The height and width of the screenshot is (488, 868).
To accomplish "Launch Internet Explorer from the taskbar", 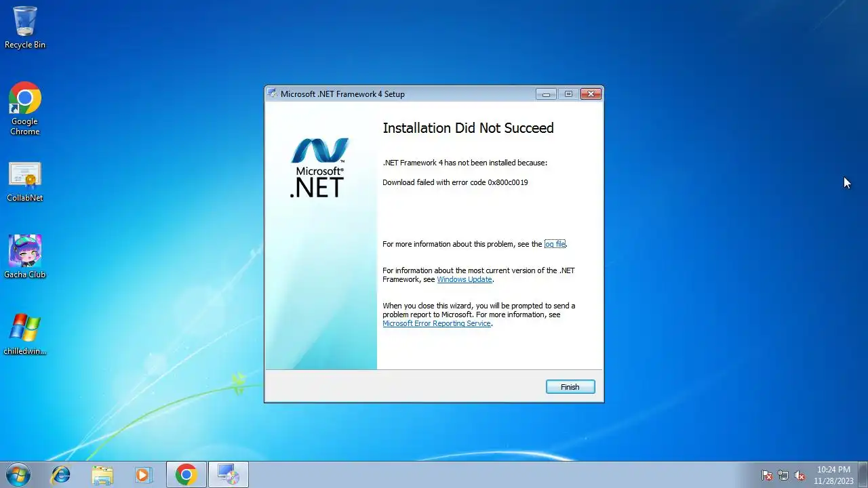I will pos(61,474).
